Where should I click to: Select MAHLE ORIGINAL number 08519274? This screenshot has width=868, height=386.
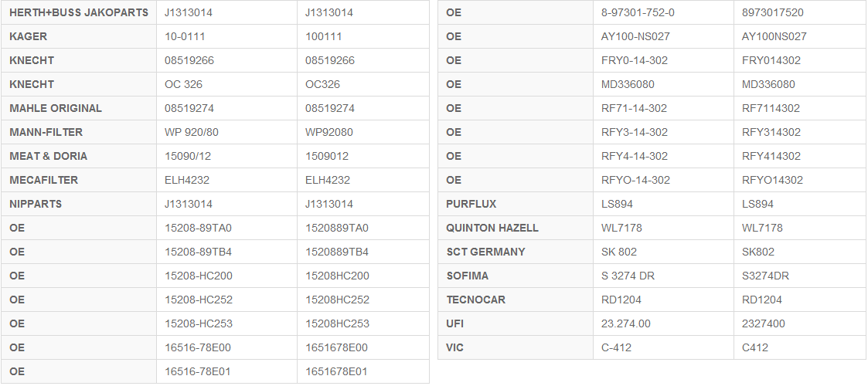(x=189, y=108)
